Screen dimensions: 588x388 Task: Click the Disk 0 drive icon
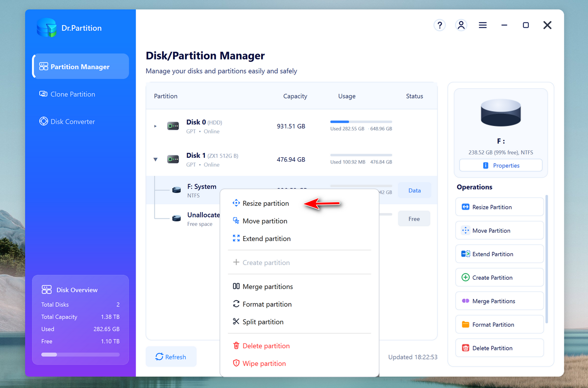point(173,126)
